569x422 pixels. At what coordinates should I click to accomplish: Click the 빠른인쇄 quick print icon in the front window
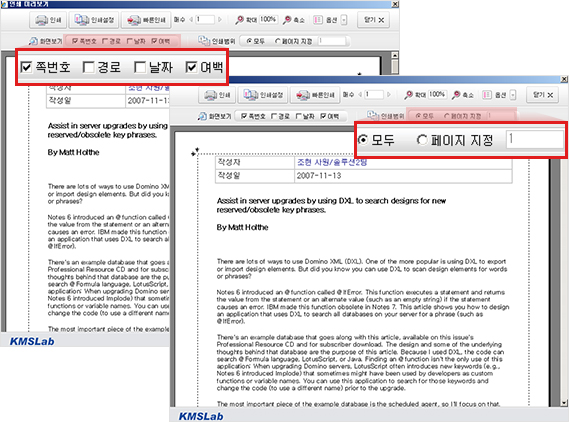(x=303, y=95)
